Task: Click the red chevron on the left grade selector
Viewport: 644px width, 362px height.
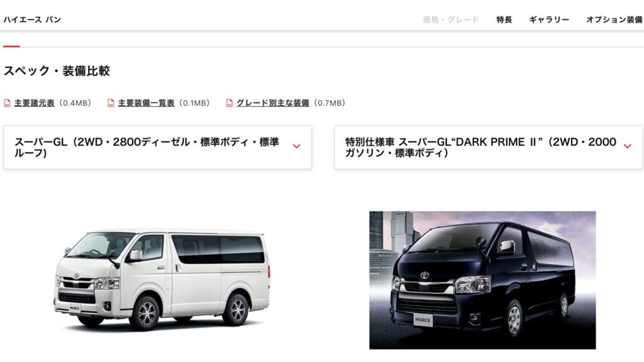Action: pos(297,146)
